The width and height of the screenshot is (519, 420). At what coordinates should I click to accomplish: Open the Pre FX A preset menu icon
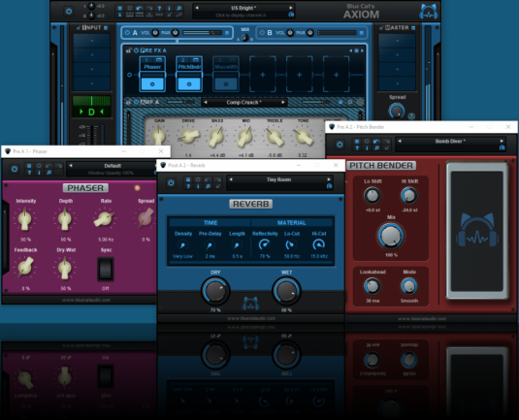coord(356,50)
